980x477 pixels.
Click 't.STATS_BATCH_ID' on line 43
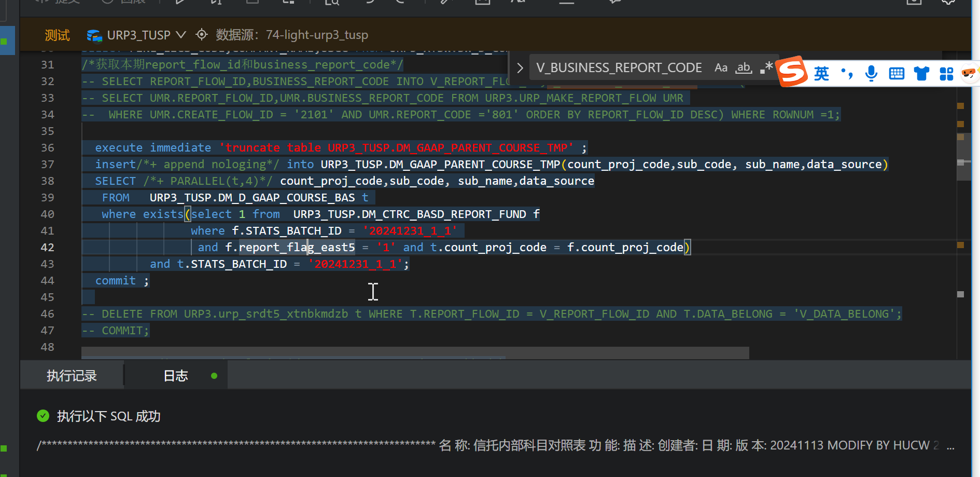coord(232,264)
